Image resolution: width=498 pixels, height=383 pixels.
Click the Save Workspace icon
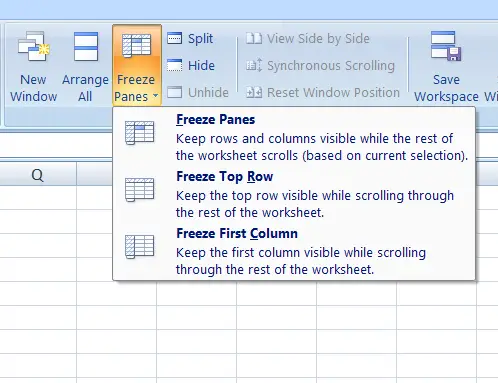coord(446,46)
